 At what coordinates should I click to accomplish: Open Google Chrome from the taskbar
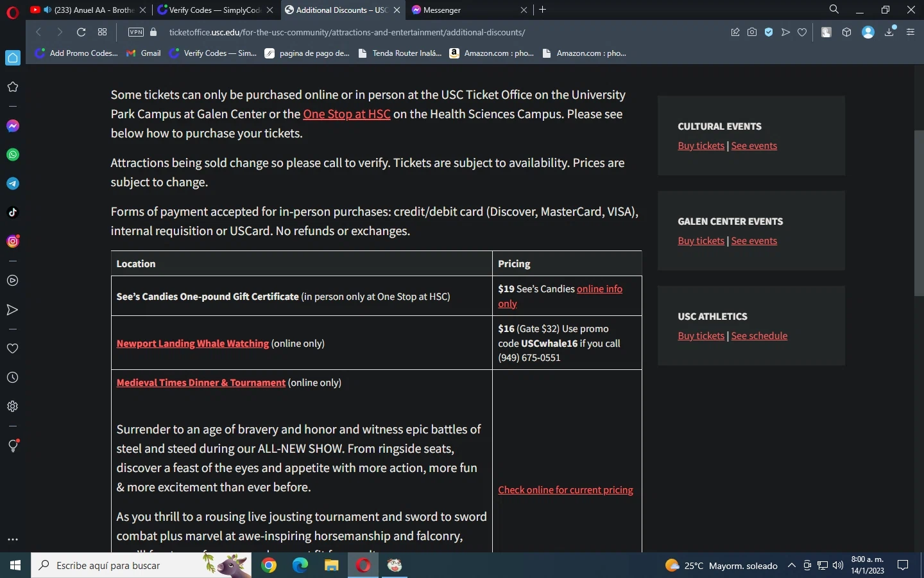point(269,565)
